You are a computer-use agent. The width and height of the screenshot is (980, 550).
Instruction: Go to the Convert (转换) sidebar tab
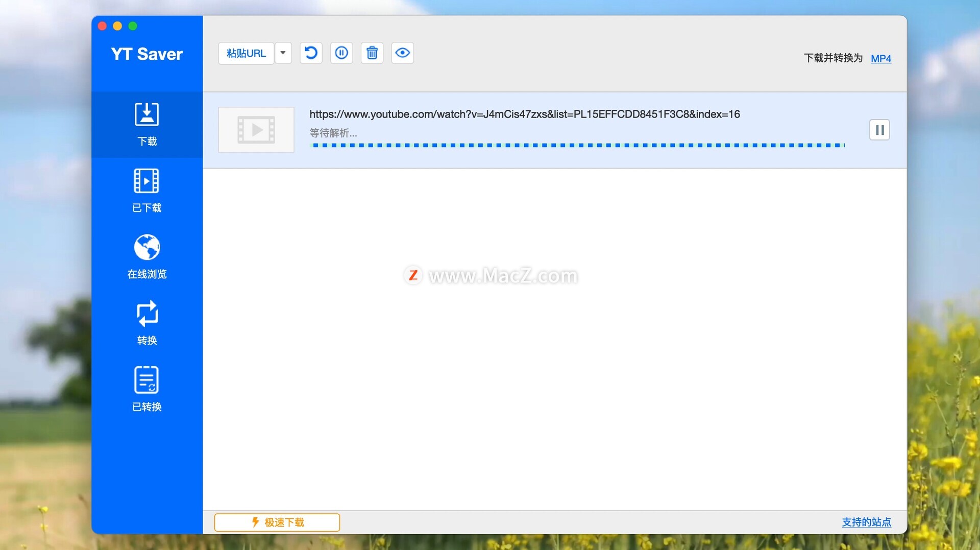pos(147,324)
